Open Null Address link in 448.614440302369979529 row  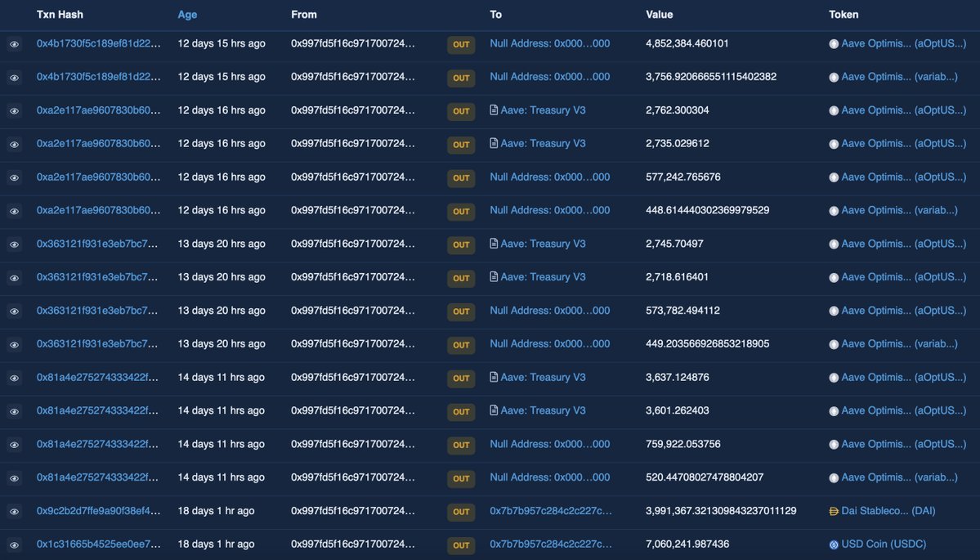click(550, 211)
